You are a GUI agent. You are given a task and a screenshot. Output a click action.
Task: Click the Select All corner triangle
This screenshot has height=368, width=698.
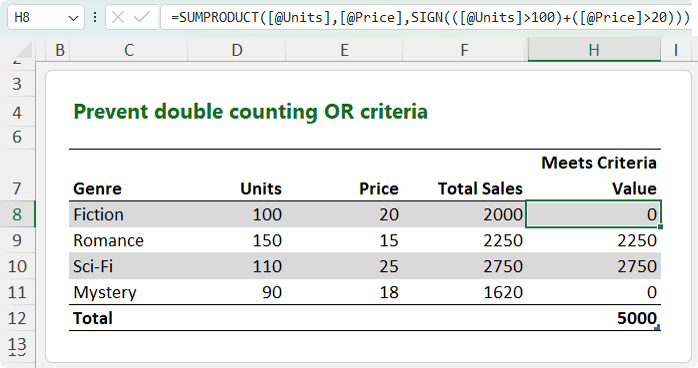point(23,50)
